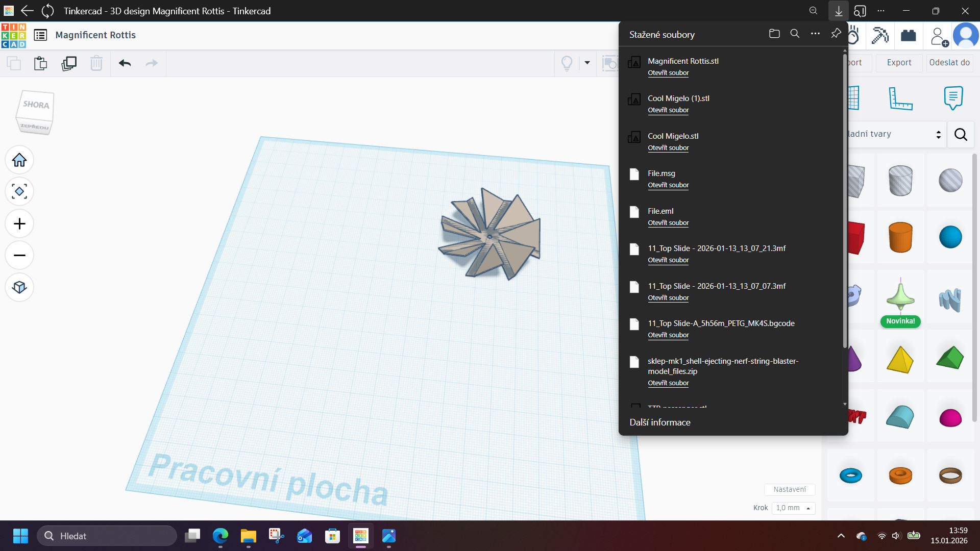Zoom in with the plus button
The width and height of the screenshot is (980, 551).
[19, 224]
